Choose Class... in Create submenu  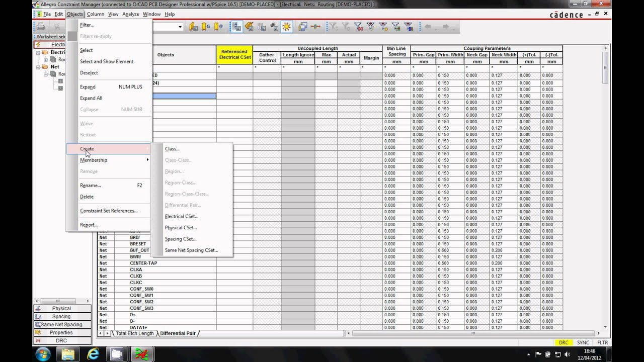pyautogui.click(x=192, y=149)
